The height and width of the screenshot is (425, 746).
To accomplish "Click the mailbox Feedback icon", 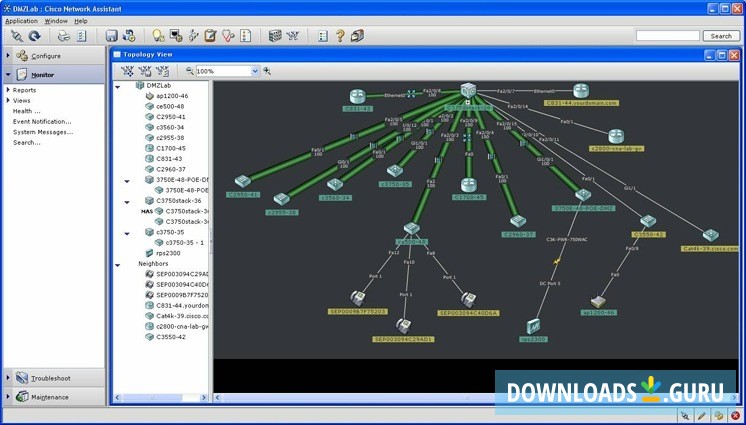I will point(357,36).
